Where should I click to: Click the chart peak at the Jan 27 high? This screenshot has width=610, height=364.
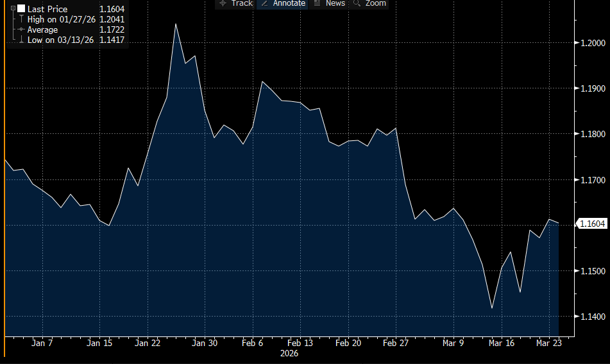pos(176,24)
